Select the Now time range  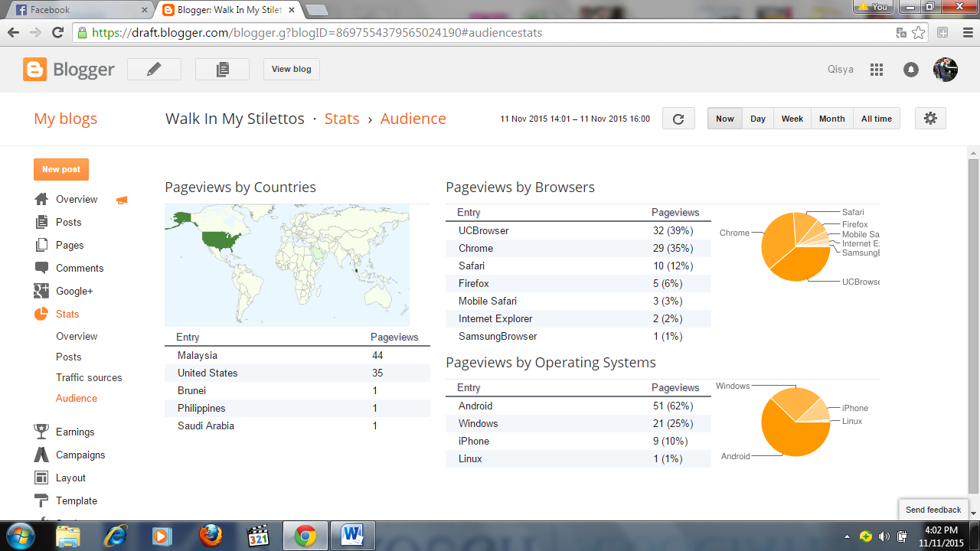tap(725, 119)
